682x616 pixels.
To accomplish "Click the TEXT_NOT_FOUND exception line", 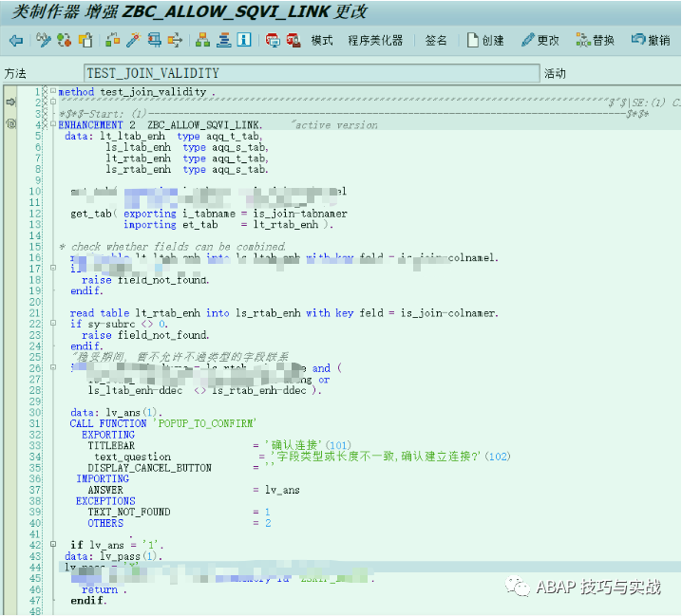I will (129, 513).
